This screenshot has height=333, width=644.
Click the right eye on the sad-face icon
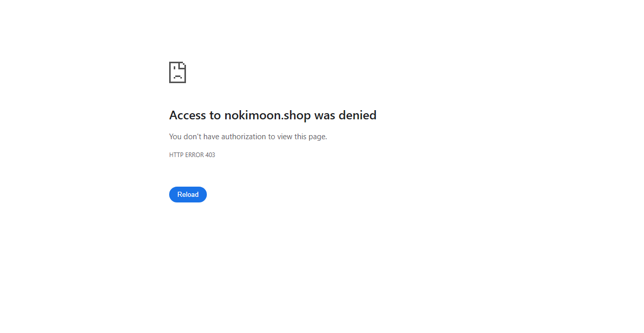[183, 64]
